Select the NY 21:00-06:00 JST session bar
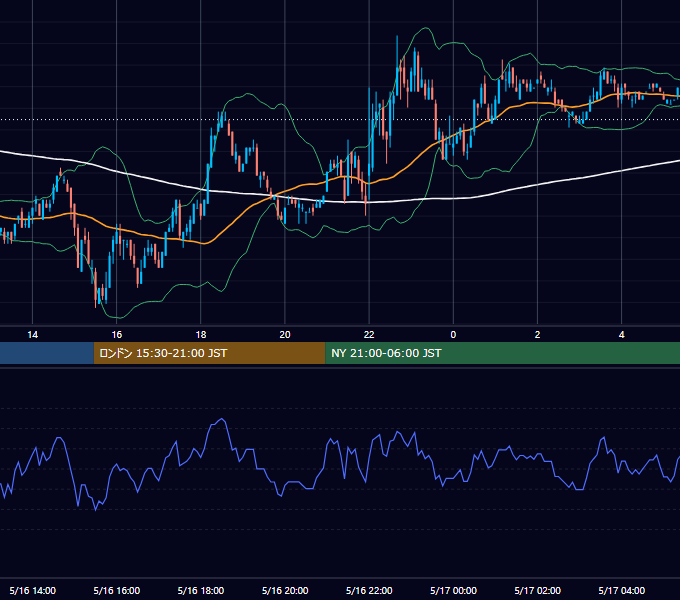The height and width of the screenshot is (600, 680). [x=503, y=353]
